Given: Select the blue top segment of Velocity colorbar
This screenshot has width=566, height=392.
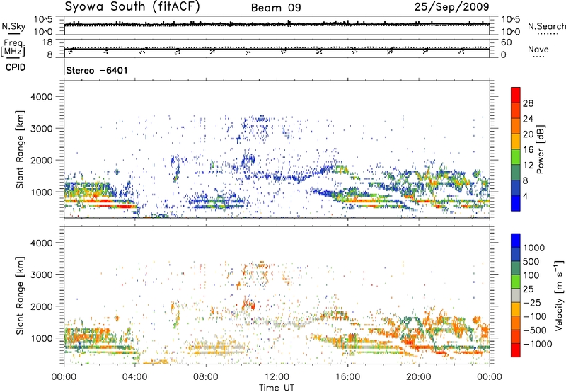Looking at the screenshot, I should [x=516, y=241].
